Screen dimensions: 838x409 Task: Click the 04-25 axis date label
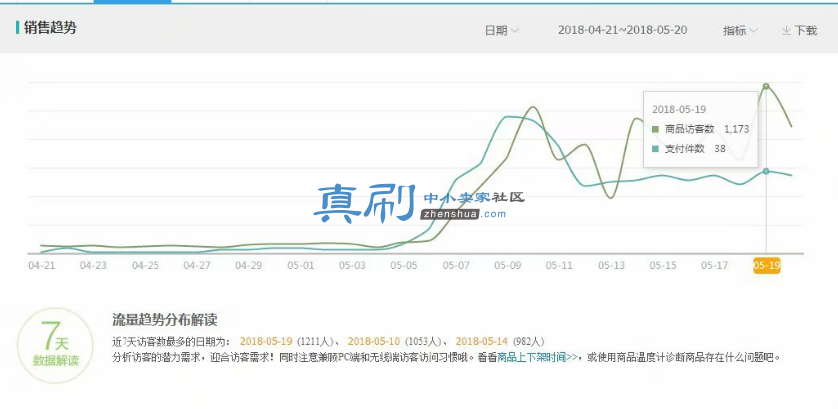pos(145,265)
